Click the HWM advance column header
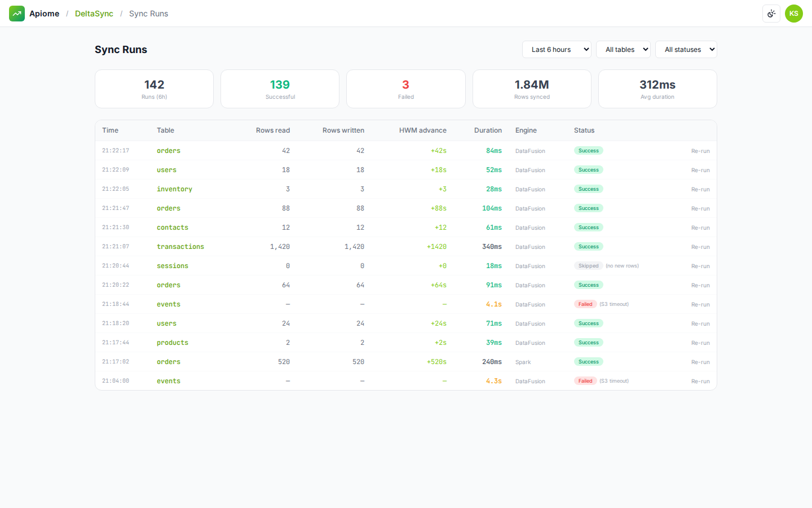This screenshot has height=508, width=812. [x=423, y=130]
